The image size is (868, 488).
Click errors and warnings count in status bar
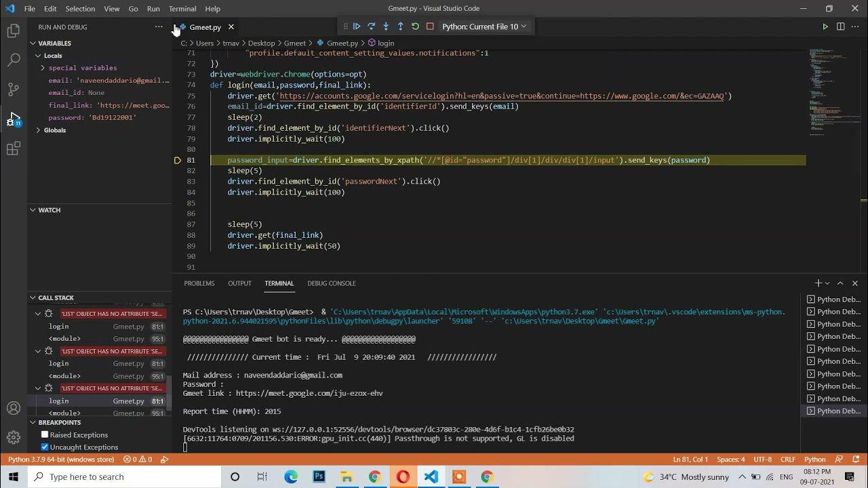(138, 460)
